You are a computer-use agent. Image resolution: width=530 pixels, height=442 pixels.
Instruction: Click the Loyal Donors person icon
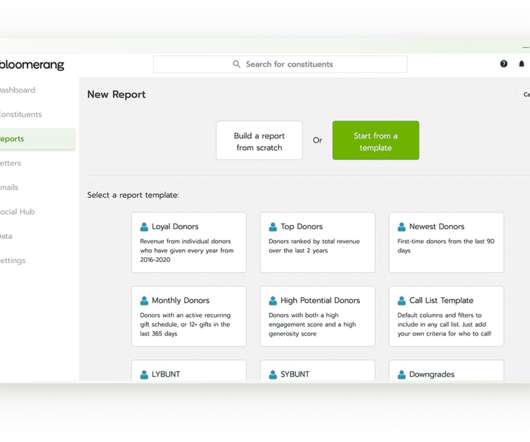tap(144, 227)
